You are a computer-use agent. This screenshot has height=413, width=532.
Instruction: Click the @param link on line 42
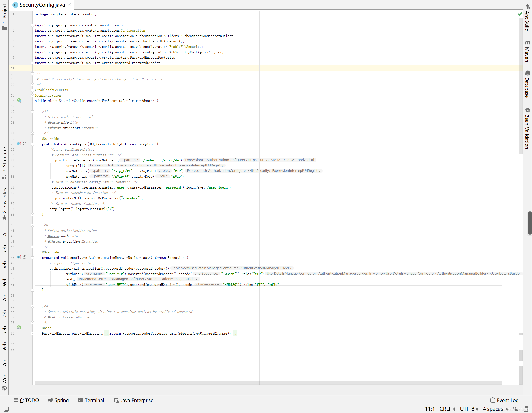[x=53, y=236]
